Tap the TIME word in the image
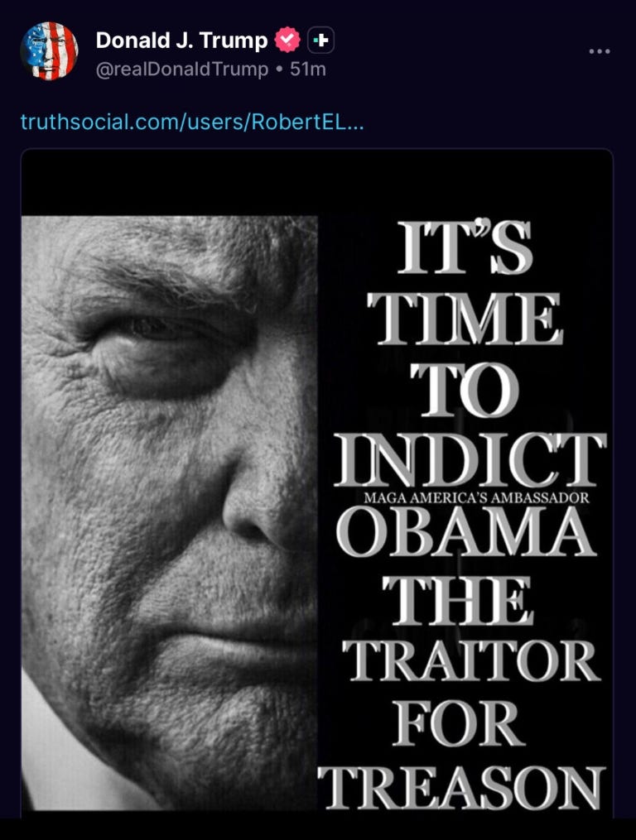This screenshot has width=636, height=840. [465, 319]
